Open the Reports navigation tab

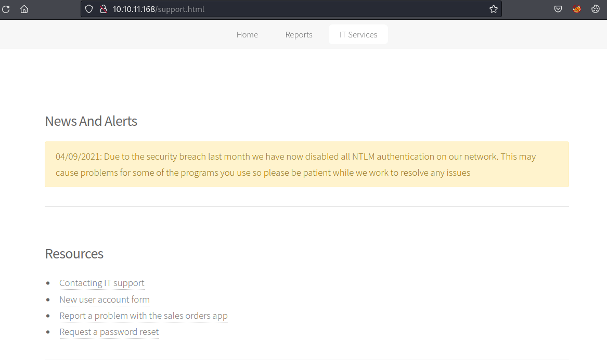pos(299,34)
